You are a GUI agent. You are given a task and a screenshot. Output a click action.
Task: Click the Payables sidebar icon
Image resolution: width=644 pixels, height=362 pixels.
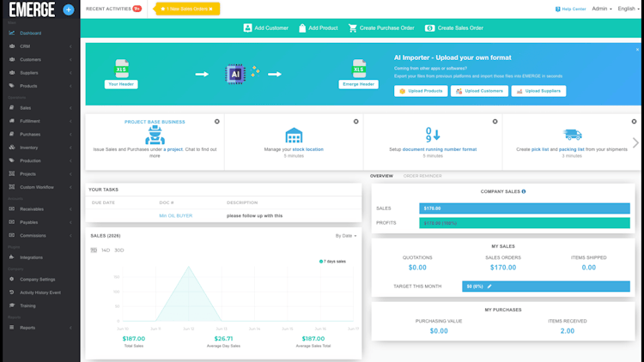12,221
